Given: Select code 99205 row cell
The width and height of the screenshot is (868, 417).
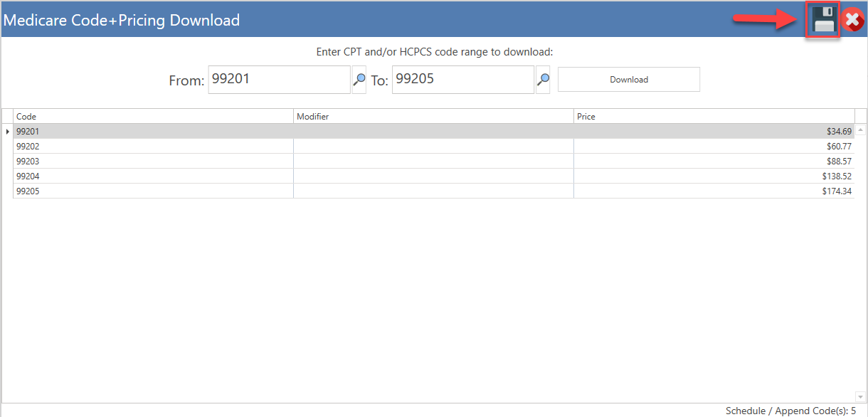Looking at the screenshot, I should tap(153, 191).
